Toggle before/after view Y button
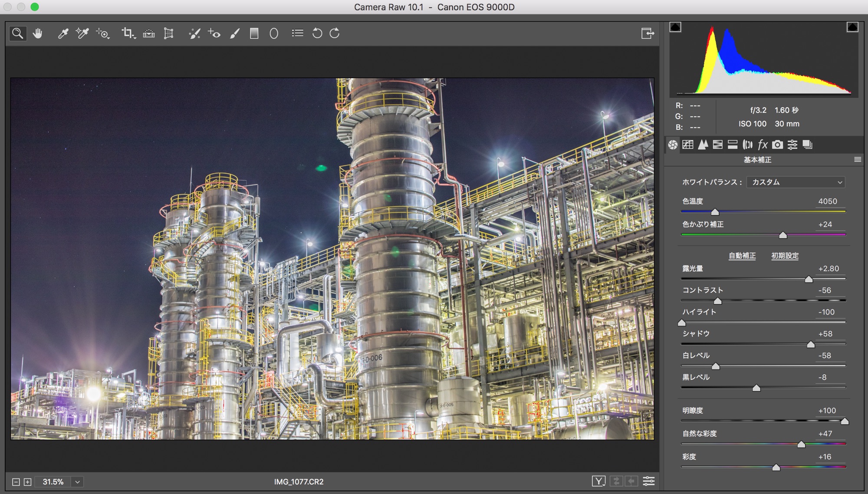Viewport: 868px width, 494px height. [x=598, y=481]
